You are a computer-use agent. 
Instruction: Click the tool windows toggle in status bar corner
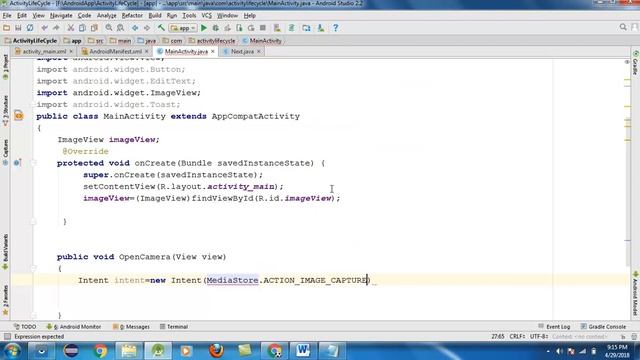click(7, 336)
